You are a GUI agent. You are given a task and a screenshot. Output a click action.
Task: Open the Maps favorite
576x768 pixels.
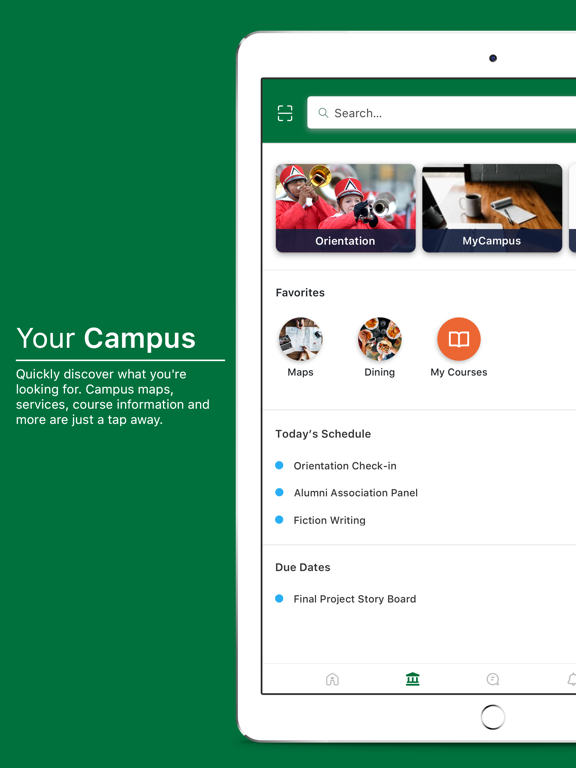point(300,339)
